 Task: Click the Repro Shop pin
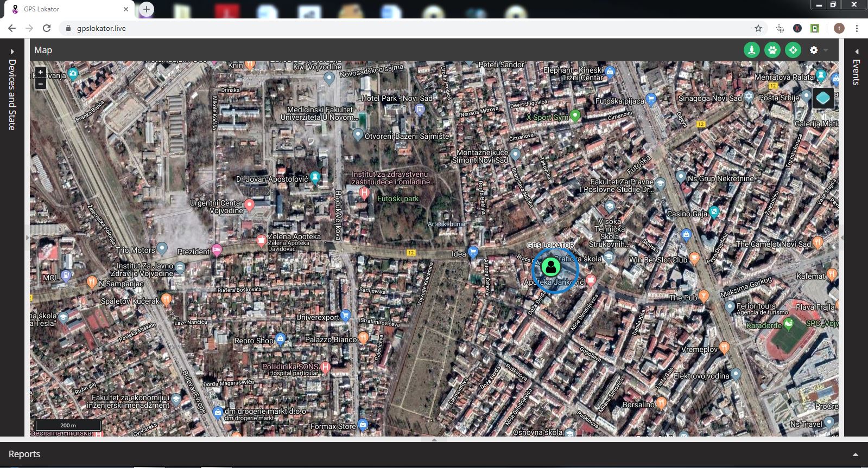280,339
